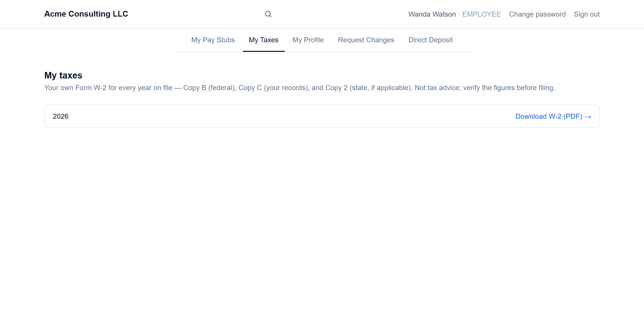This screenshot has width=644, height=312.
Task: Download the 2026 W-2 PDF
Action: [x=553, y=116]
